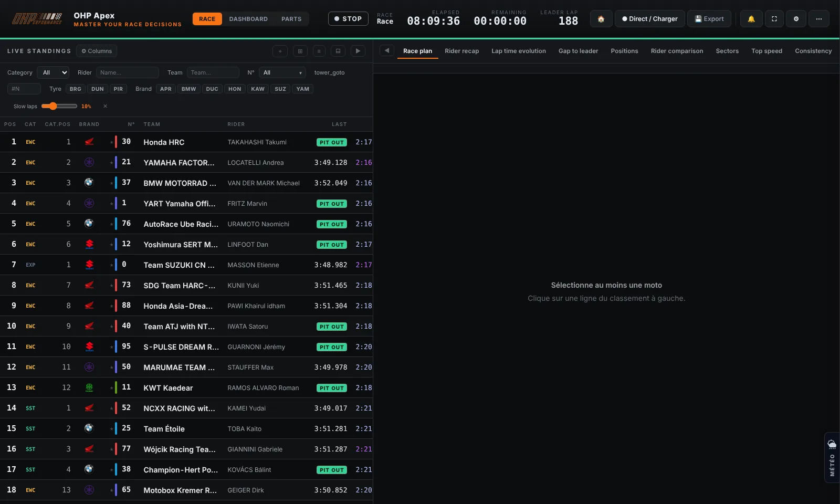Screen dimensions: 840x504
Task: Select the NCXX RACING standings row
Action: [186, 408]
